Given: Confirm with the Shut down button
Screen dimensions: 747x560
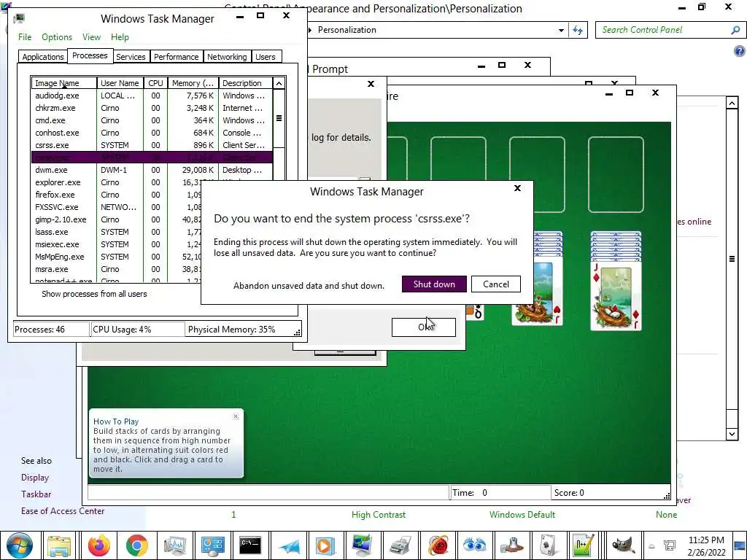Looking at the screenshot, I should point(434,284).
